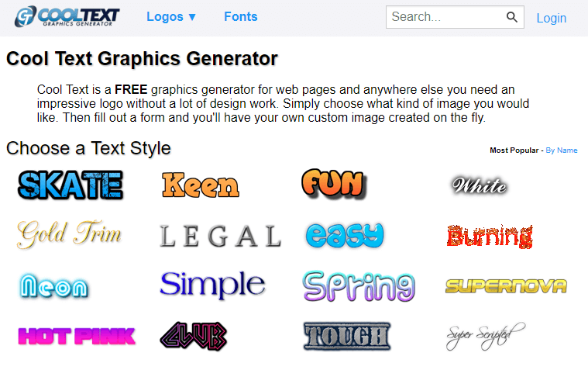Open the Fonts menu item

(240, 16)
